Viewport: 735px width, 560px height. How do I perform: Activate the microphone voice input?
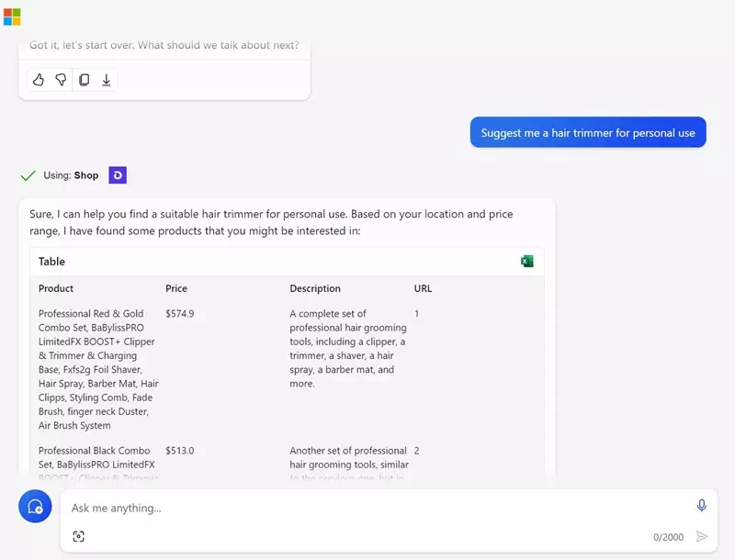[x=701, y=506]
